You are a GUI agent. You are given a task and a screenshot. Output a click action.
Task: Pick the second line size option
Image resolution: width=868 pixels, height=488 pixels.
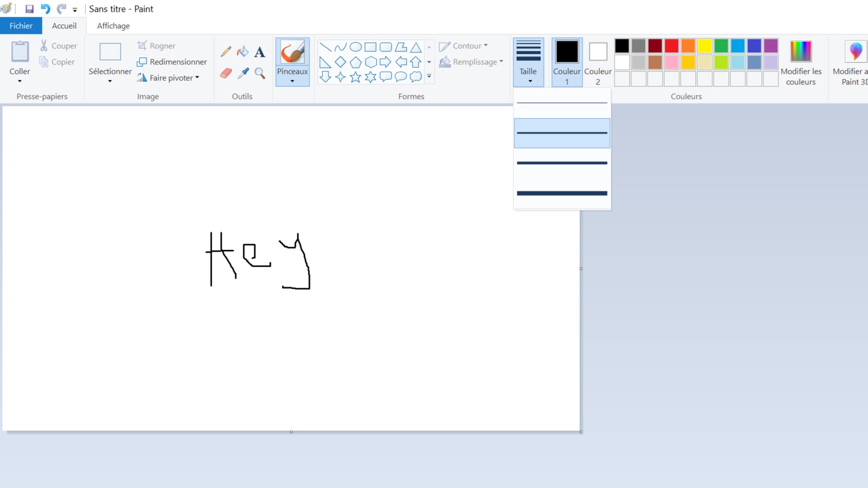tap(562, 133)
